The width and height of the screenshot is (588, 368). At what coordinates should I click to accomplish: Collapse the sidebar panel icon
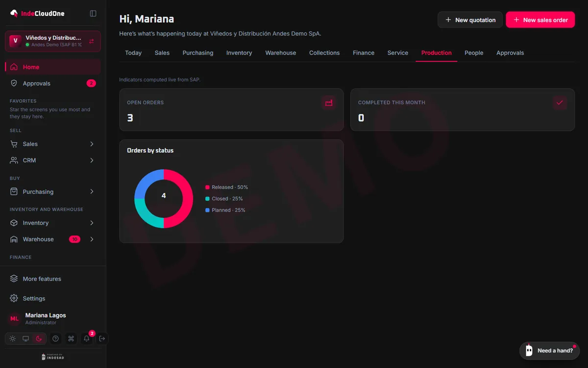tap(93, 13)
